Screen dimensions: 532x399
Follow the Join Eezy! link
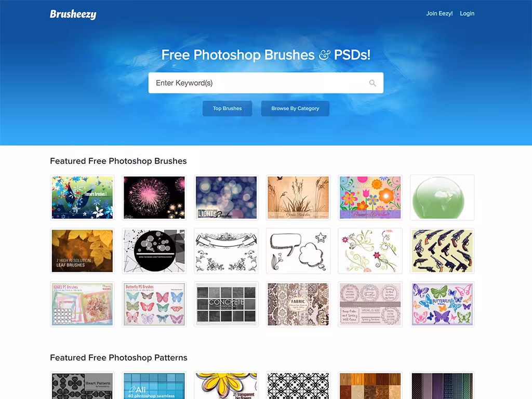point(440,14)
